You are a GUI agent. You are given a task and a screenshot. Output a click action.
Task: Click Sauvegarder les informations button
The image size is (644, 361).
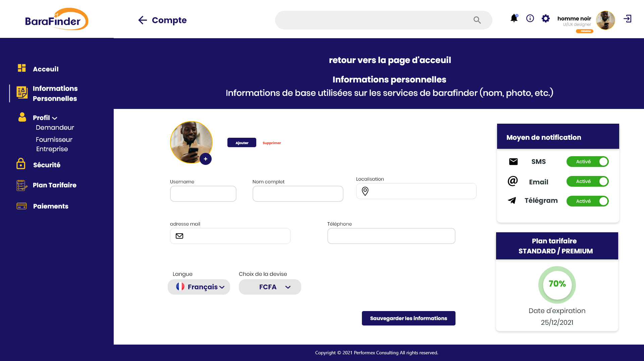[409, 318]
